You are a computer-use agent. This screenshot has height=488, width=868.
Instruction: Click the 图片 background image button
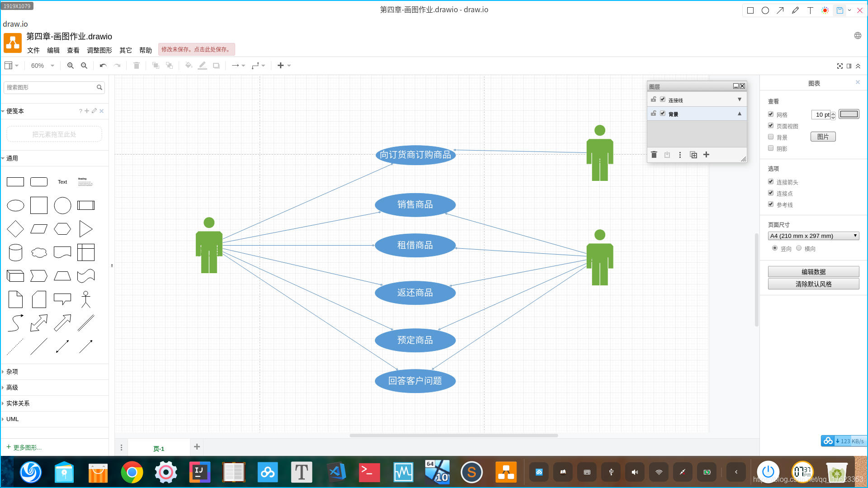click(823, 137)
